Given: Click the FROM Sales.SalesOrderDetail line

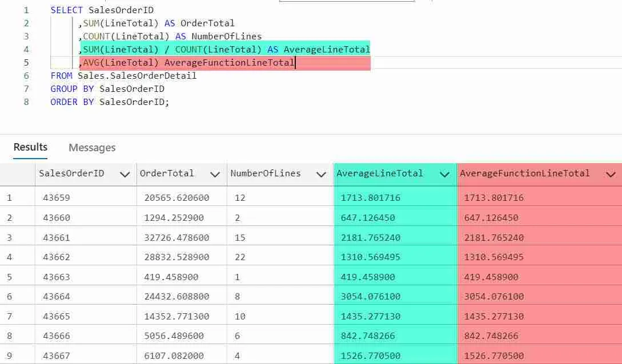Looking at the screenshot, I should click(123, 76).
